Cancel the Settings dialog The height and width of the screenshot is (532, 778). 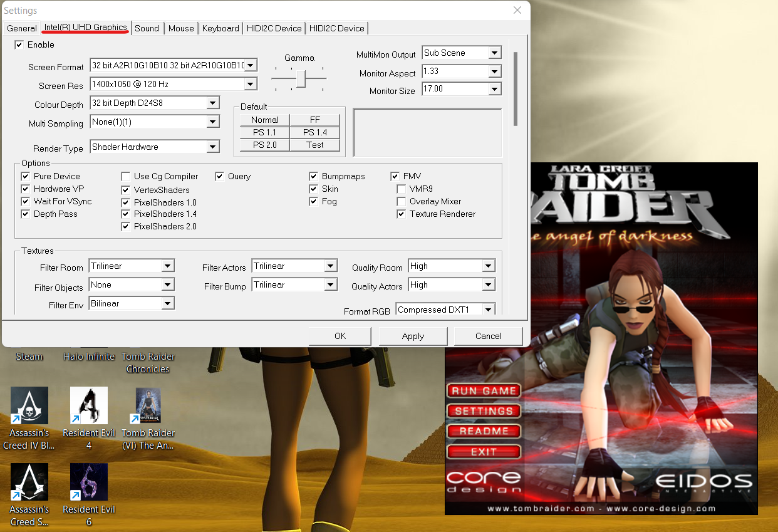click(489, 336)
